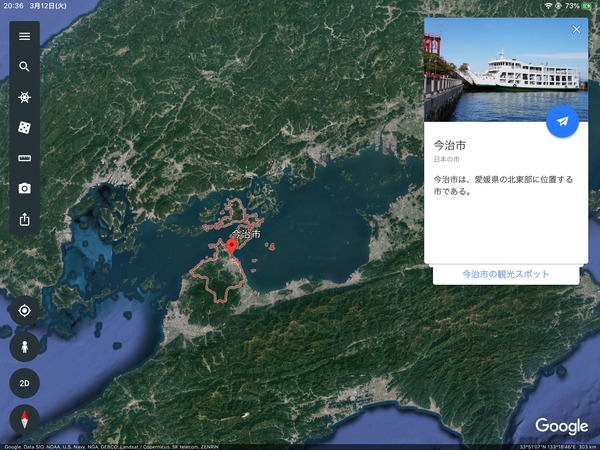600x450 pixels.
Task: Reset orientation with the compass
Action: coord(24,419)
